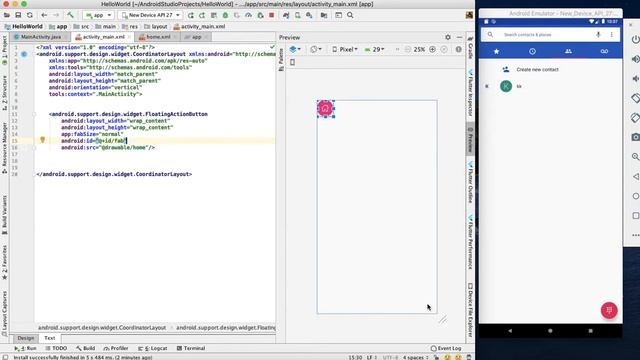
Task: Open the Terminal tool window
Action: [191, 348]
